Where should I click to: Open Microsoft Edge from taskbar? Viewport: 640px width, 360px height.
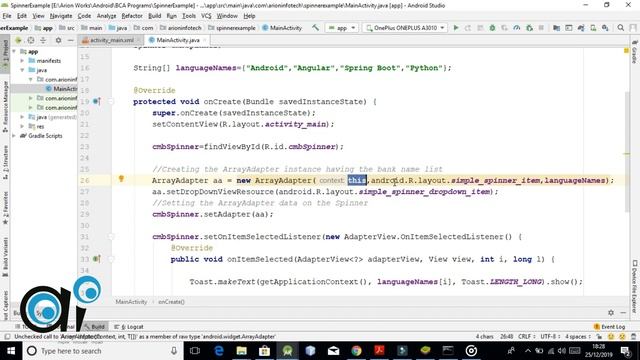click(x=218, y=351)
